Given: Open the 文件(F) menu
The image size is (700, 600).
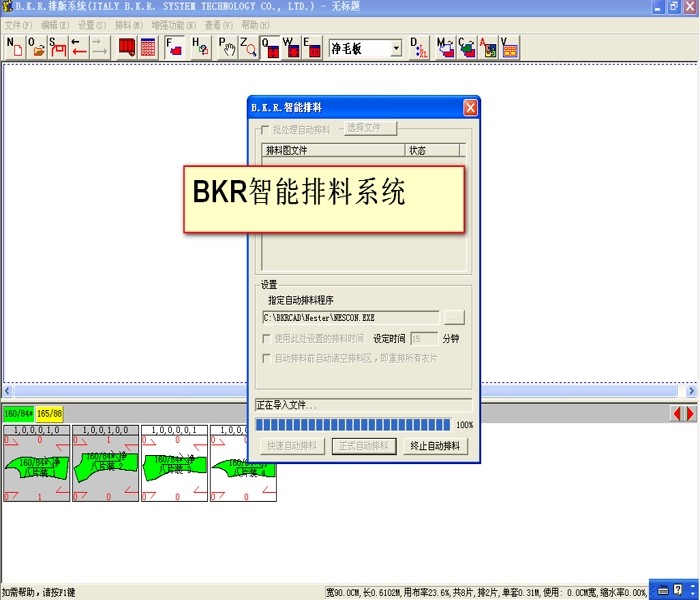Looking at the screenshot, I should [18, 25].
